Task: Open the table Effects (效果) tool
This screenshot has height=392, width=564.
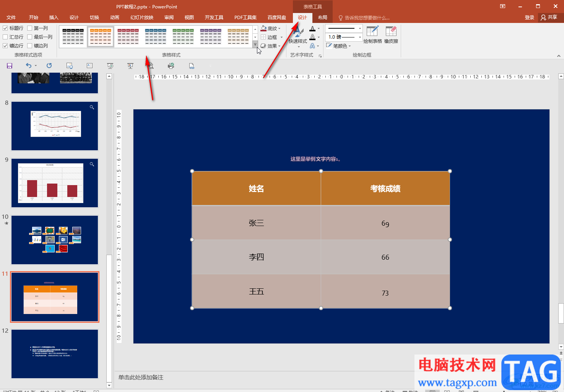Action: point(264,46)
